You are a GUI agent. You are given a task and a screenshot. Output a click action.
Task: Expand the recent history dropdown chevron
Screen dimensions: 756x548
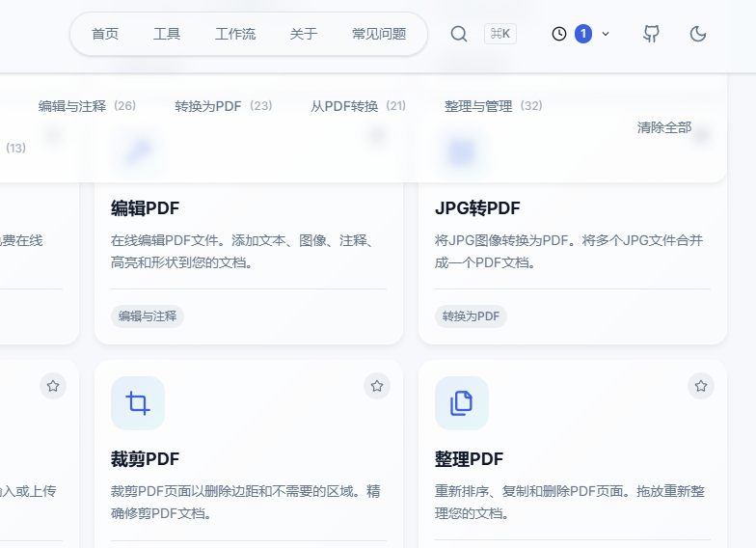tap(606, 34)
